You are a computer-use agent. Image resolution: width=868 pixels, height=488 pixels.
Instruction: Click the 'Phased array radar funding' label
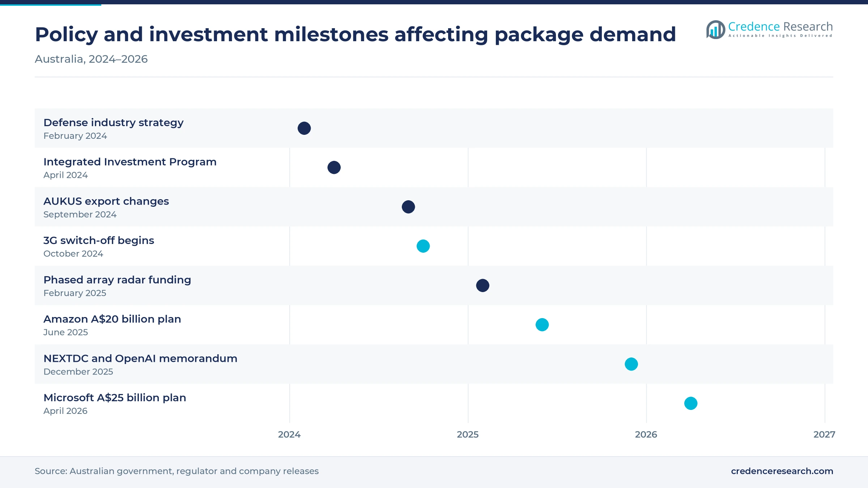click(117, 280)
